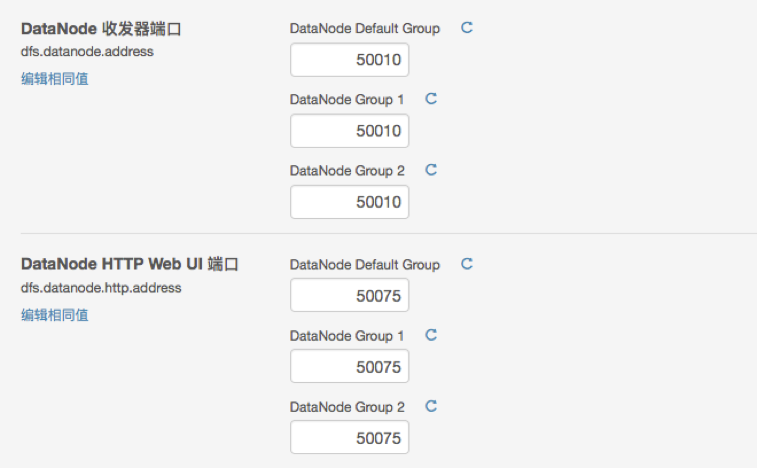Screen dimensions: 757x468
Task: Click the DataNode HTTP Web UI 端口 heading
Action: (x=130, y=265)
